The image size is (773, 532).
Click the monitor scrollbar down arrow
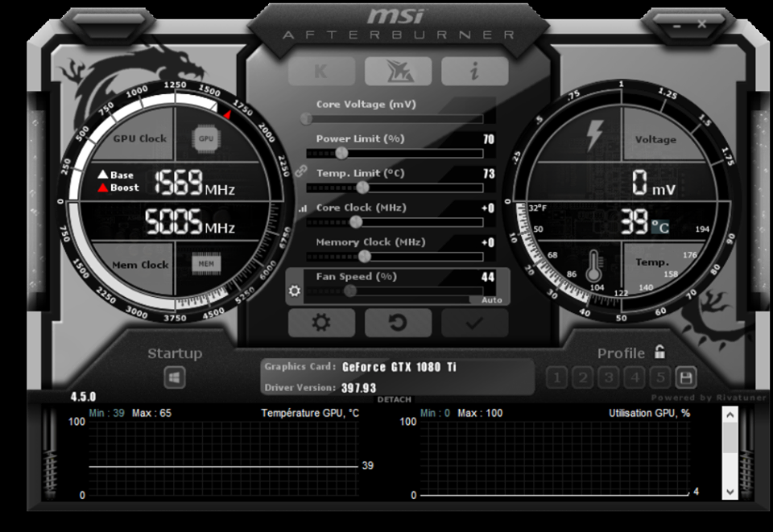pyautogui.click(x=730, y=492)
